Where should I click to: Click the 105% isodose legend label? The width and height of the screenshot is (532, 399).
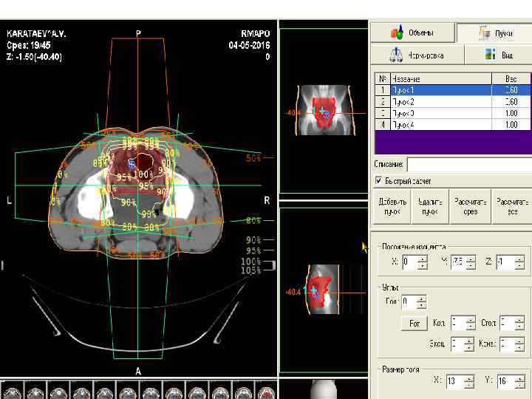tap(250, 270)
